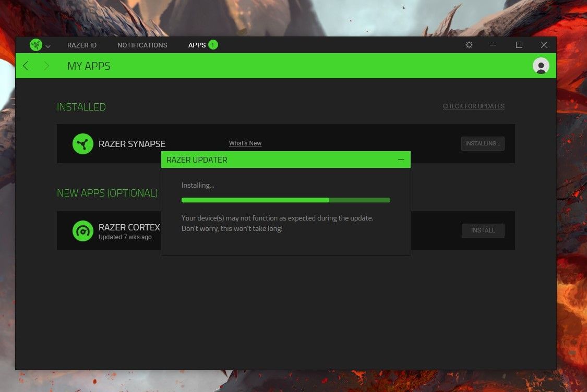Maximize the Razer Central window
The width and height of the screenshot is (587, 392).
519,45
